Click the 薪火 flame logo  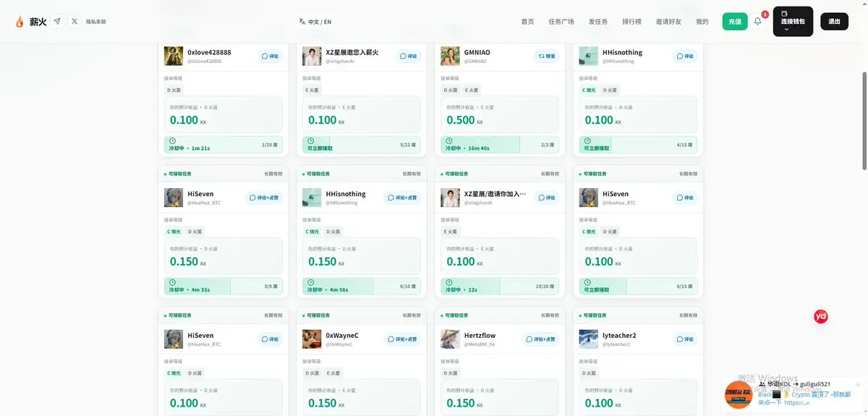[x=20, y=22]
